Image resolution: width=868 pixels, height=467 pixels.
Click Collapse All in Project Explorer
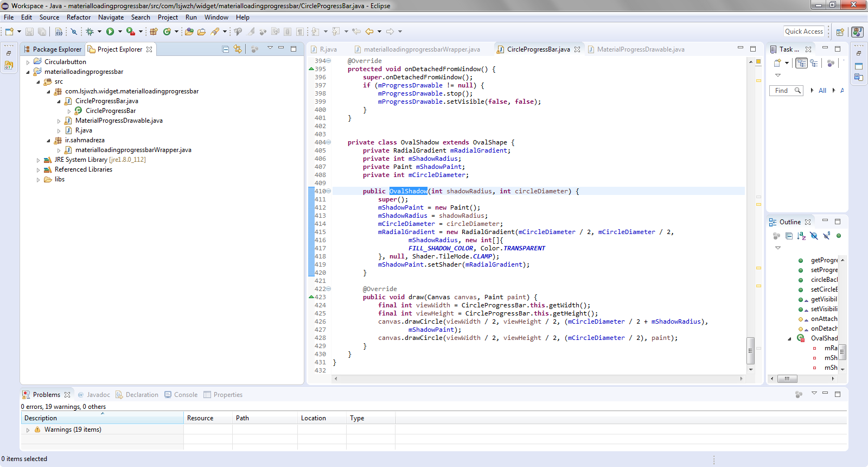pyautogui.click(x=226, y=49)
